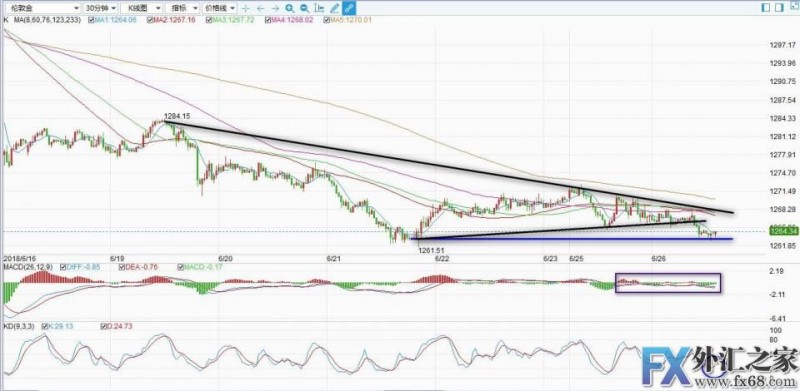Open the 30分钟 timeframe dropdown
The width and height of the screenshot is (800, 391).
coord(102,8)
